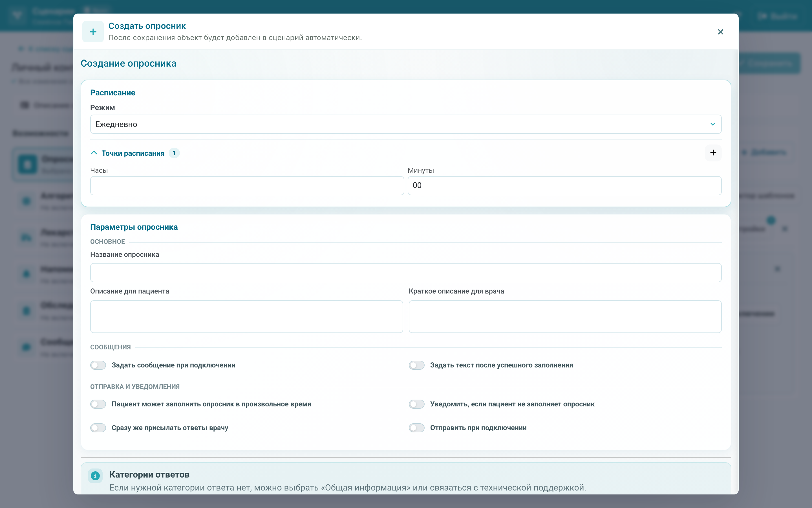Viewport: 812px width, 508px height.
Task: Turn on 'Пациент может заполнить опросник в произвольное время'
Action: (x=98, y=404)
